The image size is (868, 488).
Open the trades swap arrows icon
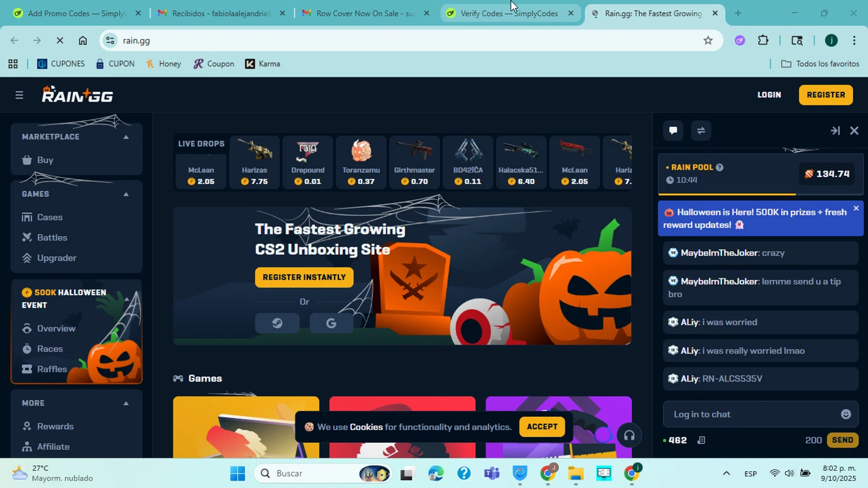(701, 131)
